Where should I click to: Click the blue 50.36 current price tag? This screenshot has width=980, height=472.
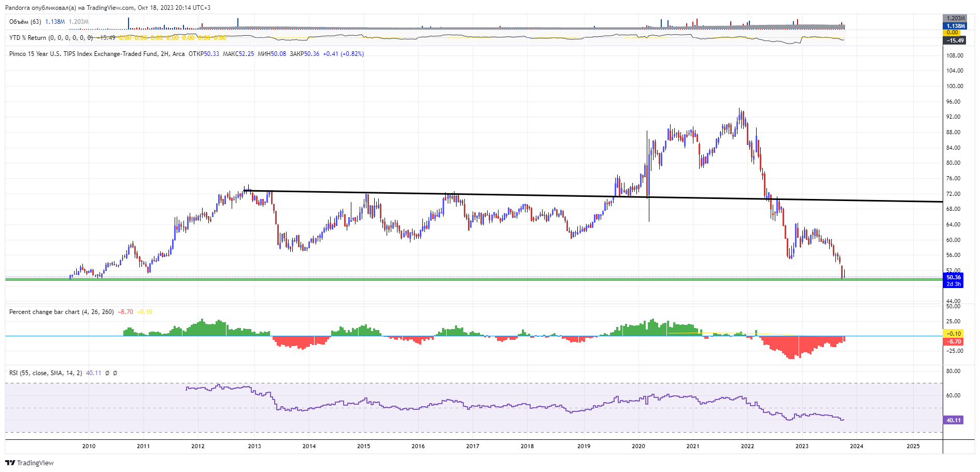point(954,278)
